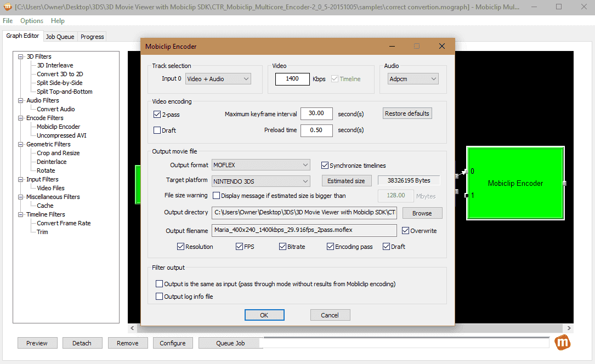Switch to the Progress tab
Viewport: 595px width, 364px height.
point(92,37)
